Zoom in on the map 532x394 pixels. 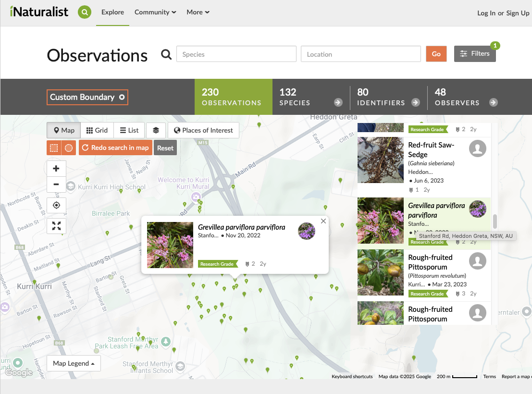(x=56, y=169)
